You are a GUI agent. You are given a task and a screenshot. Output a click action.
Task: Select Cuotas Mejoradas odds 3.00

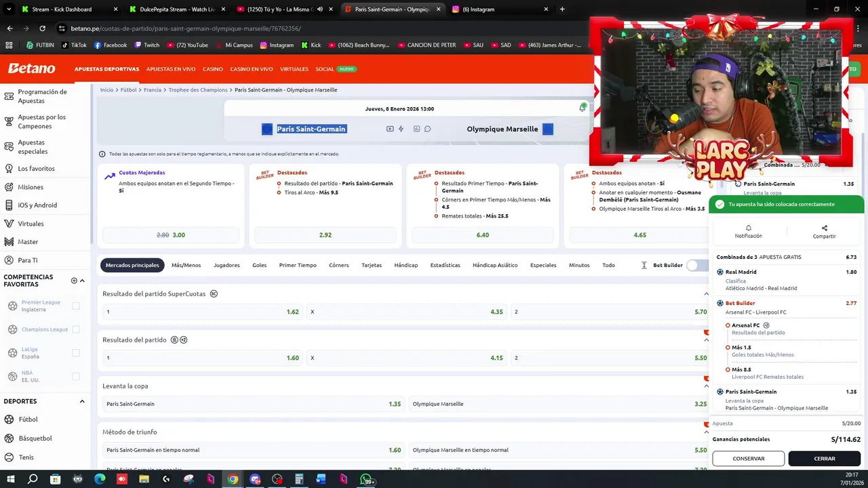(x=171, y=235)
